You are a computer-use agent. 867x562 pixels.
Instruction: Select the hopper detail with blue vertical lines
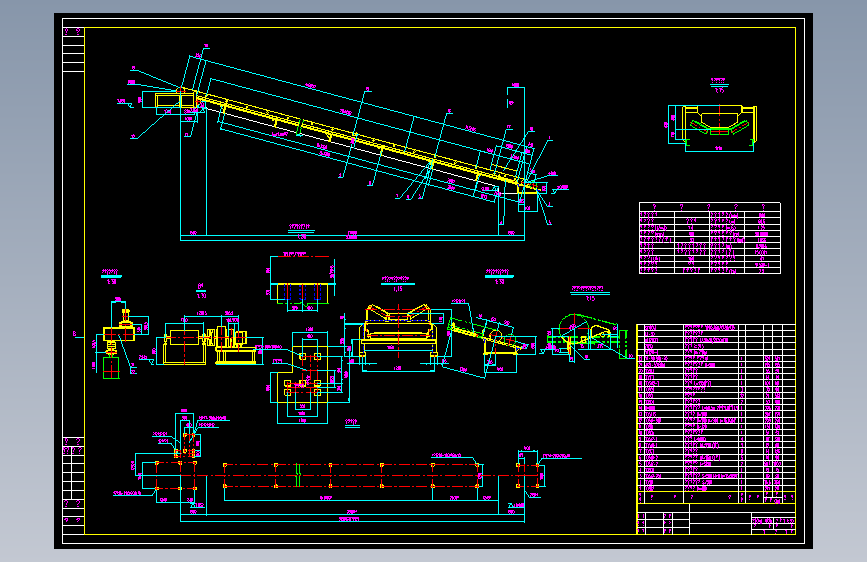click(302, 282)
